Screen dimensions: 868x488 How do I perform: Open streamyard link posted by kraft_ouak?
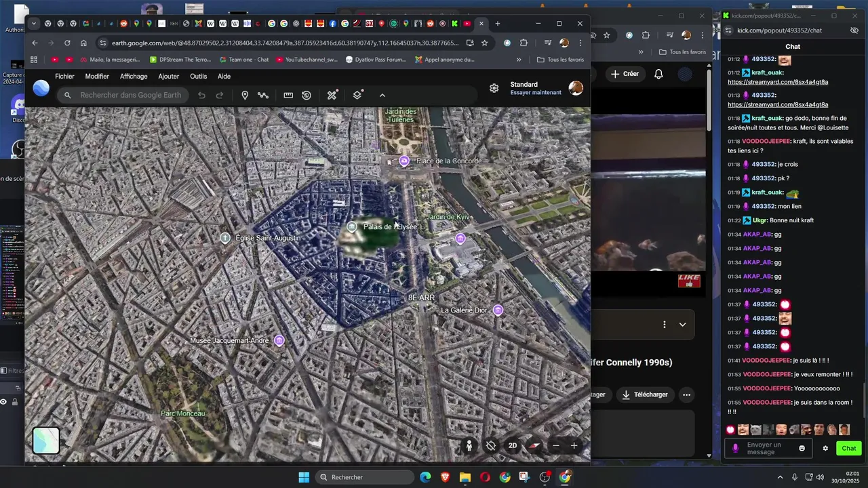click(x=778, y=82)
